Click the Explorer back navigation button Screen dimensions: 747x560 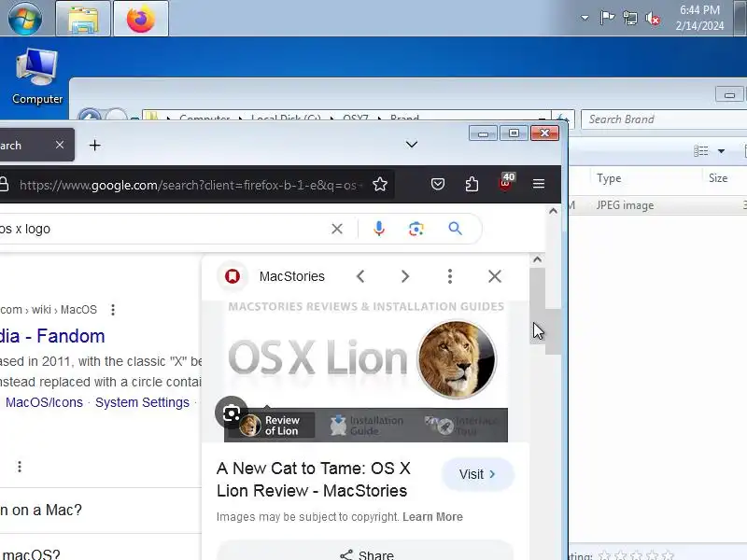[90, 116]
